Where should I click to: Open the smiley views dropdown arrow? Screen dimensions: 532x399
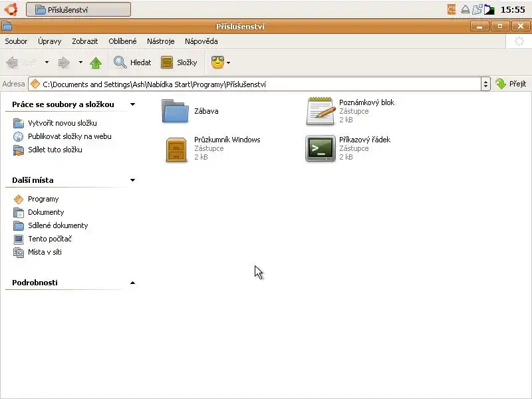pyautogui.click(x=228, y=63)
